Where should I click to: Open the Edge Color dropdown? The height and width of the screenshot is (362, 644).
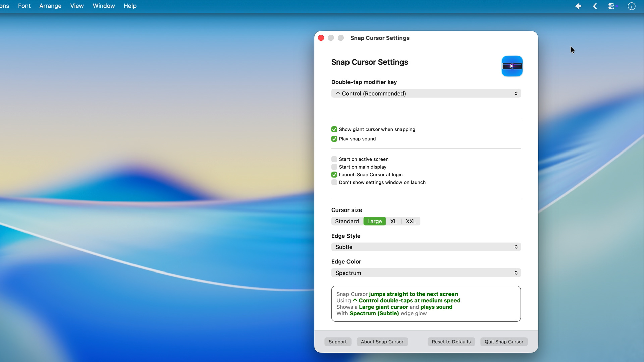[x=426, y=273]
